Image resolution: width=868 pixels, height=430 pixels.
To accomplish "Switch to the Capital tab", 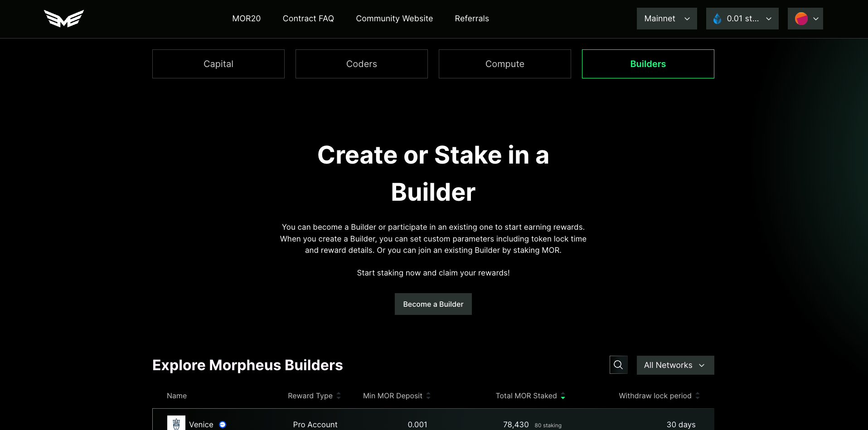I will 218,64.
